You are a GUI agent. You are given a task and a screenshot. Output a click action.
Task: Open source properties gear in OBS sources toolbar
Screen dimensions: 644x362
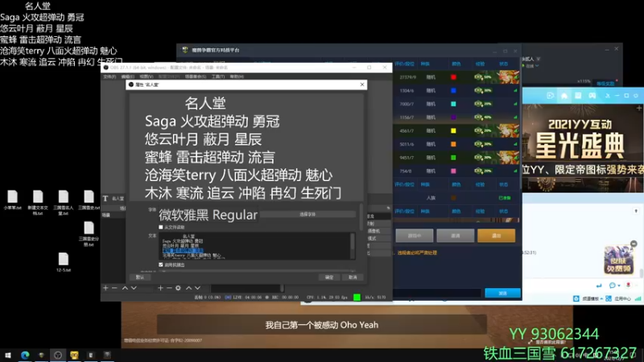(178, 288)
